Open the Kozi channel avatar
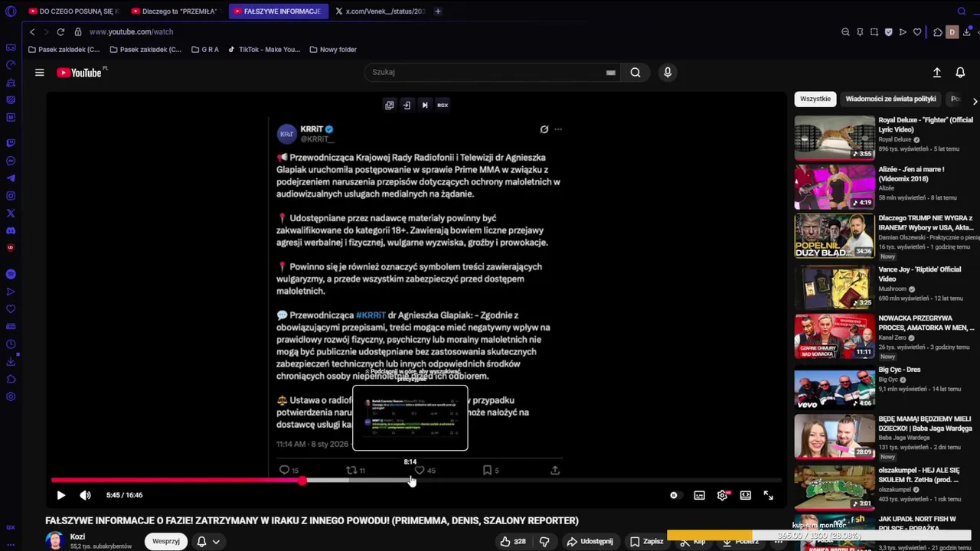Screen dimensions: 980x551 [54, 540]
